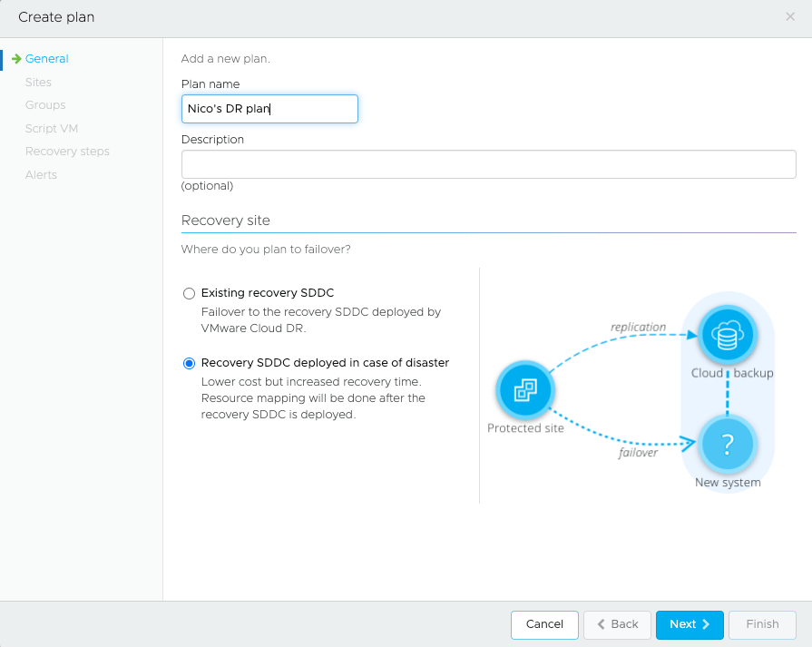The height and width of the screenshot is (647, 812).
Task: Go to the Groups wizard step
Action: click(45, 105)
